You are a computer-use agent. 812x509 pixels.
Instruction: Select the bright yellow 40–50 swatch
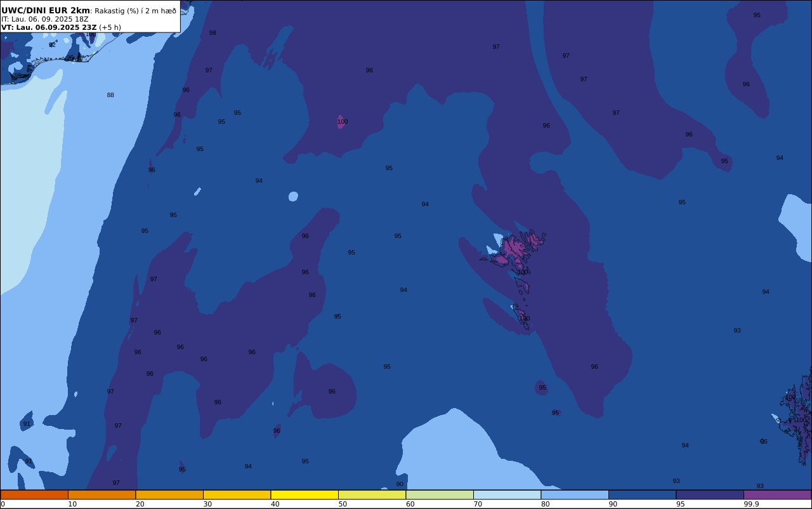click(x=304, y=494)
